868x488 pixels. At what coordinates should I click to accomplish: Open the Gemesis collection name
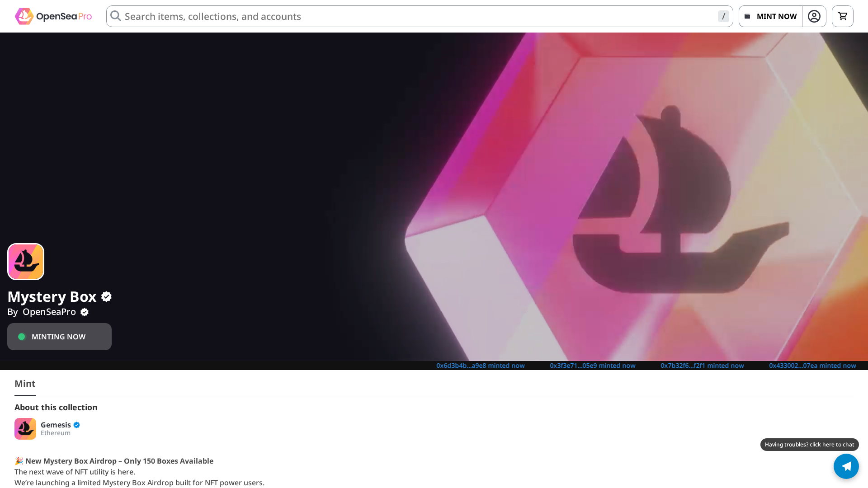click(x=56, y=425)
